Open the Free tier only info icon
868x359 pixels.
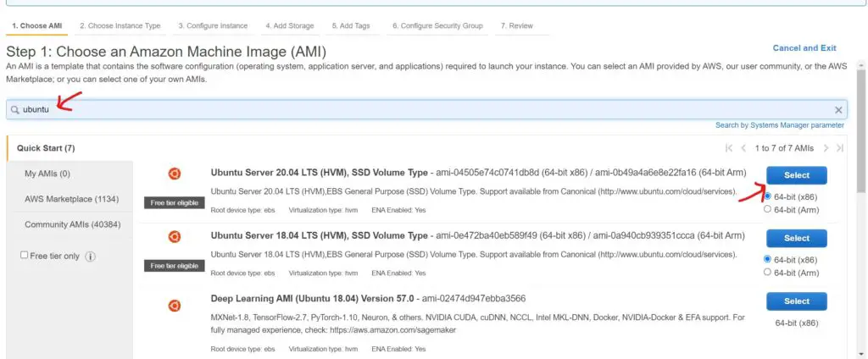coord(91,257)
